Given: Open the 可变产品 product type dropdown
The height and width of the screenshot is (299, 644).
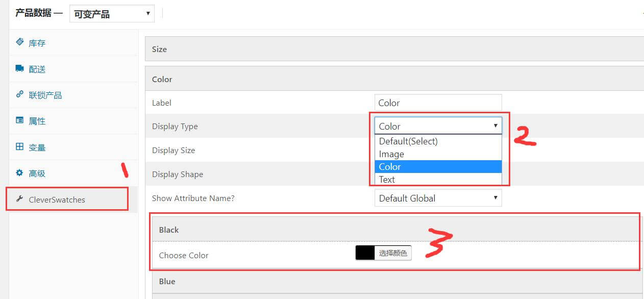Looking at the screenshot, I should [112, 14].
